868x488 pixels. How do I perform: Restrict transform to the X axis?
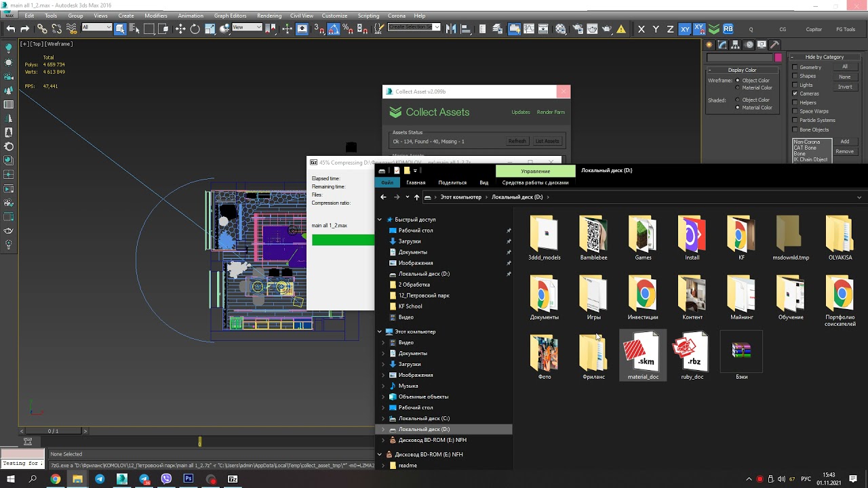pyautogui.click(x=642, y=29)
